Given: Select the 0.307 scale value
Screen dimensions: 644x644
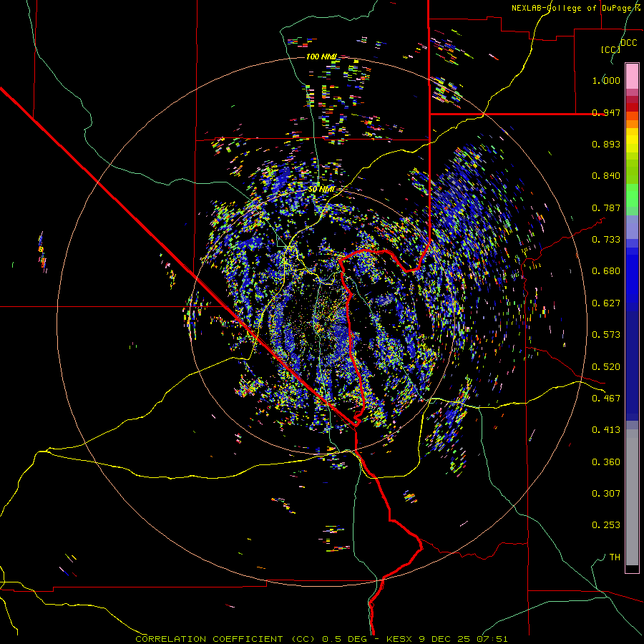Looking at the screenshot, I should point(606,494).
